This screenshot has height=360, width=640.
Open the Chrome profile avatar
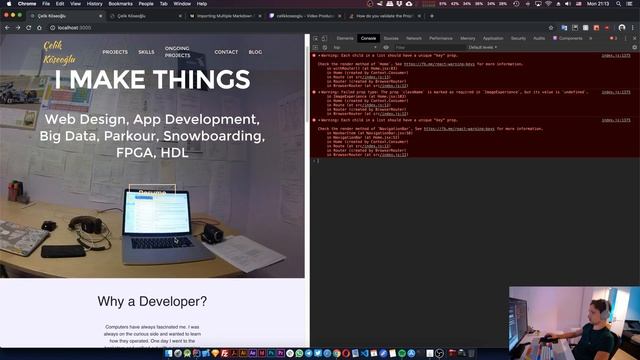coord(622,28)
